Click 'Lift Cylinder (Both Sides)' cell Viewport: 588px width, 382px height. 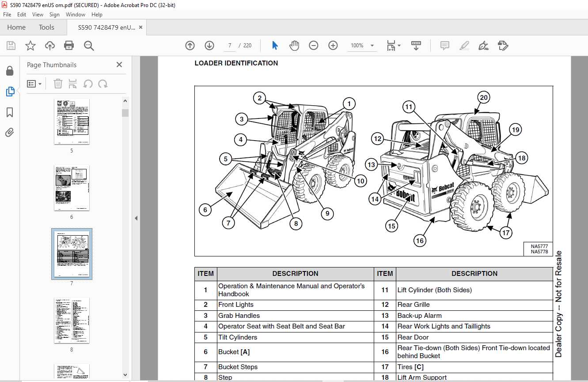pos(474,290)
